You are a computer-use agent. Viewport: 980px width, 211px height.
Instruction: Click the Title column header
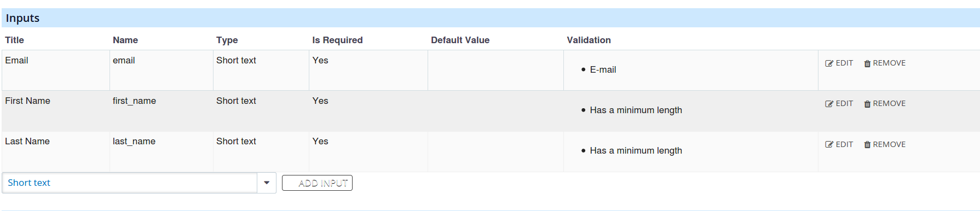pyautogui.click(x=15, y=40)
